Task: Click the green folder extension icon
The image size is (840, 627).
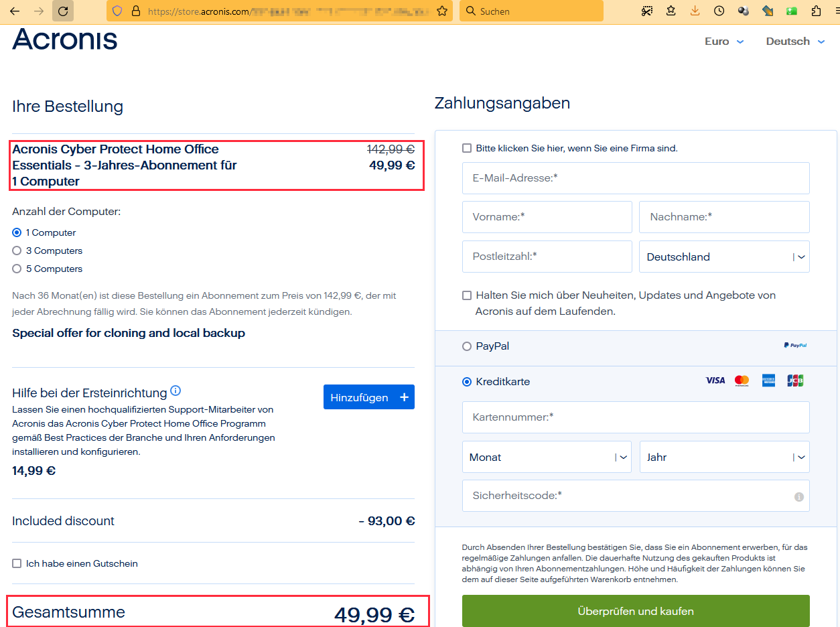Action: tap(792, 11)
